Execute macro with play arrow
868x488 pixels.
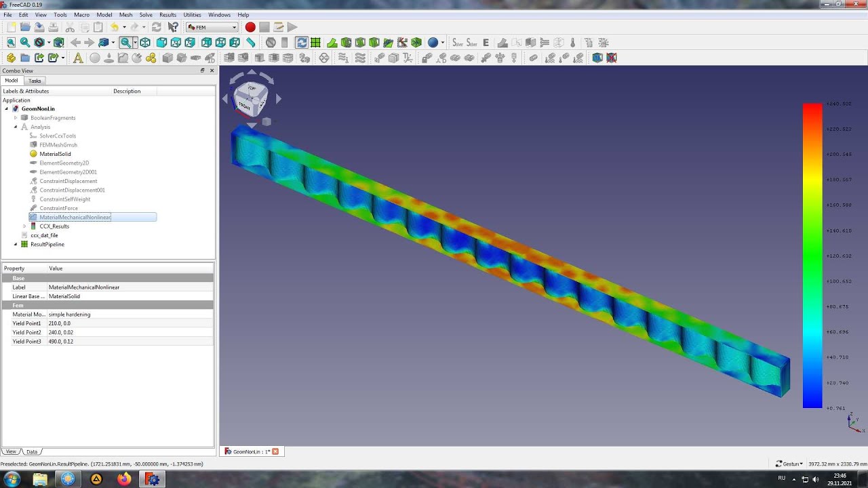(x=292, y=27)
